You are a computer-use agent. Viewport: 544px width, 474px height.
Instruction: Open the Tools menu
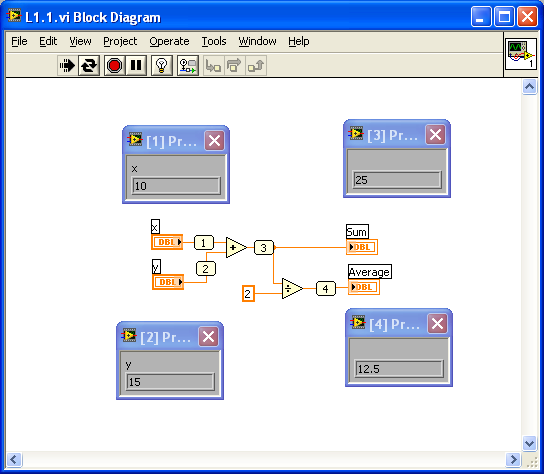pos(214,41)
